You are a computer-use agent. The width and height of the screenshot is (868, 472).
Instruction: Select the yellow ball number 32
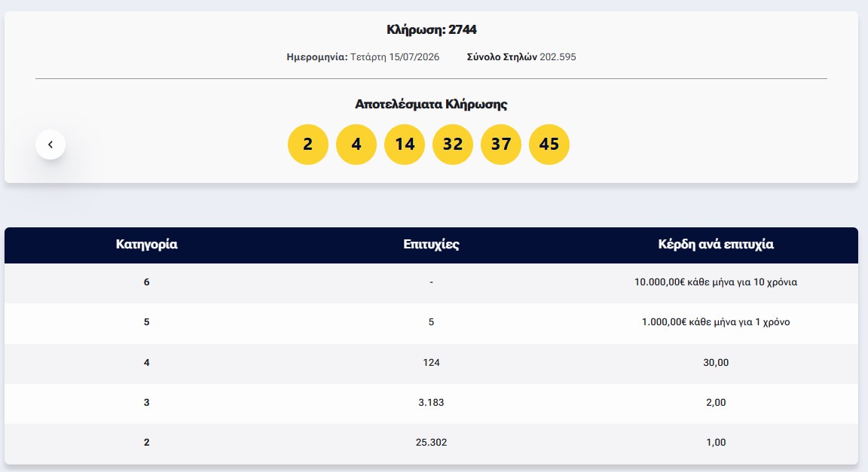453,145
